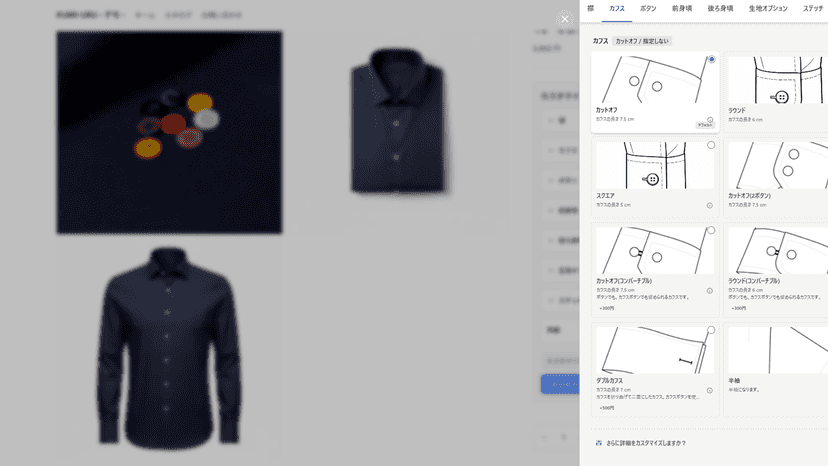Click +300円 price on カットオフ(コンバーチブル)

click(x=606, y=308)
